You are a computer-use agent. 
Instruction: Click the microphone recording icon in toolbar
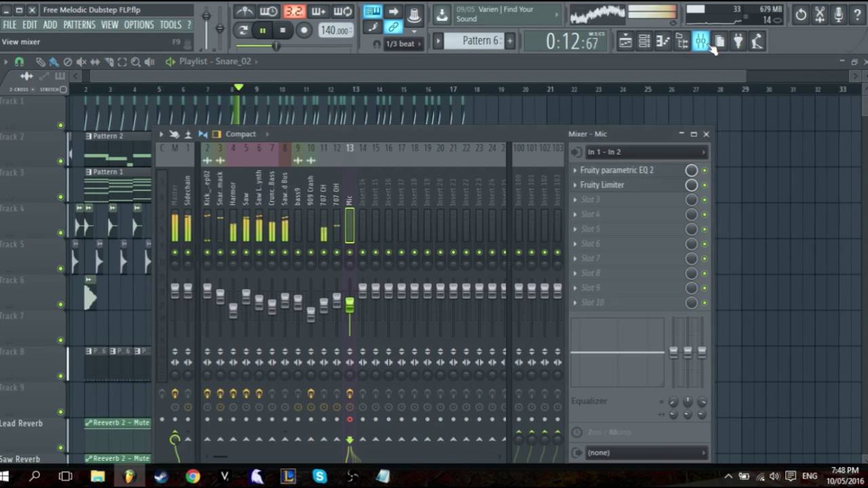(839, 14)
